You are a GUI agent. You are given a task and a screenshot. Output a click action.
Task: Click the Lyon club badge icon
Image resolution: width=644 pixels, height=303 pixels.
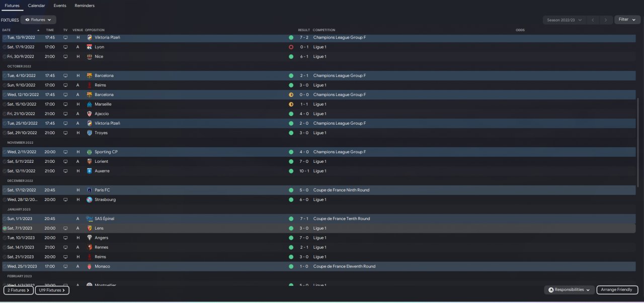[x=90, y=47]
